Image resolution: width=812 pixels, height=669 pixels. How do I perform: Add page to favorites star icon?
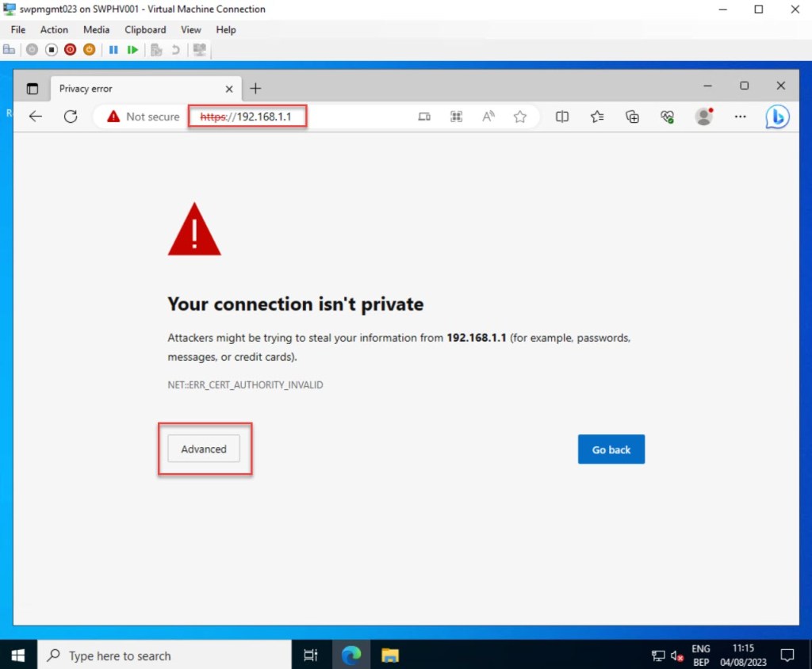520,117
